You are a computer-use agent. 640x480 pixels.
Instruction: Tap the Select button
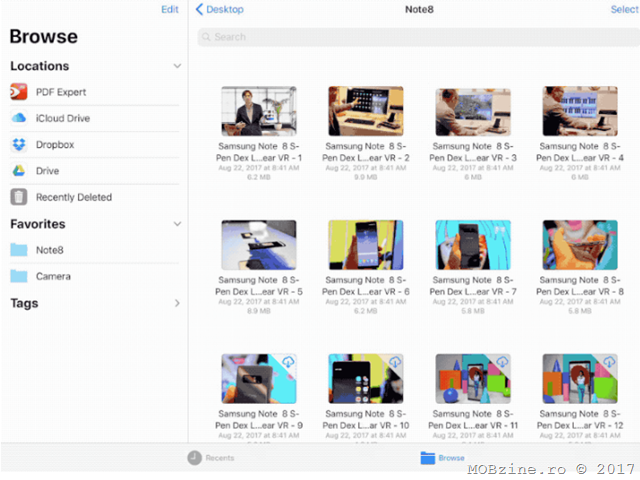click(x=624, y=9)
